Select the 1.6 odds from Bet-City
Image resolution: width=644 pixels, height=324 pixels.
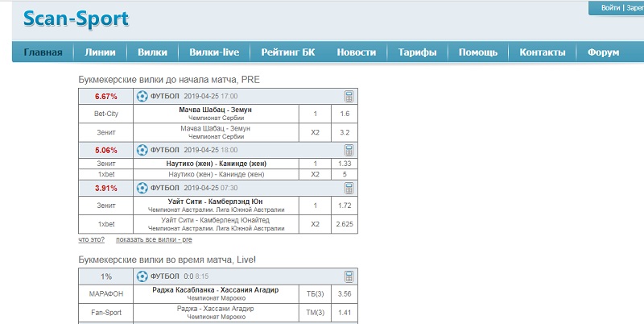(x=345, y=114)
